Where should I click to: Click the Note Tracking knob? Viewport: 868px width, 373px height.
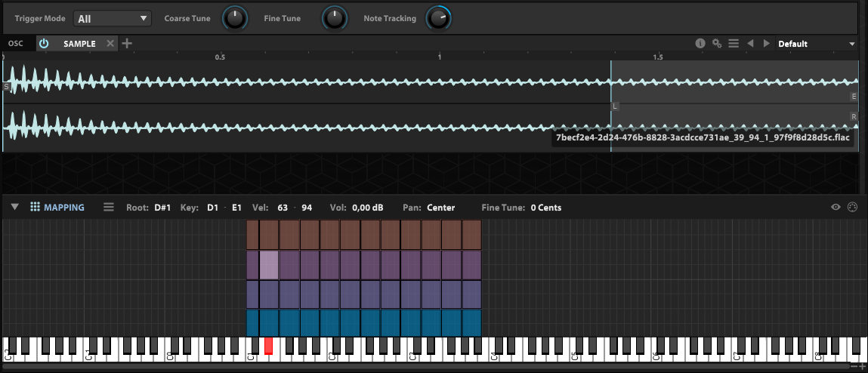pyautogui.click(x=438, y=18)
